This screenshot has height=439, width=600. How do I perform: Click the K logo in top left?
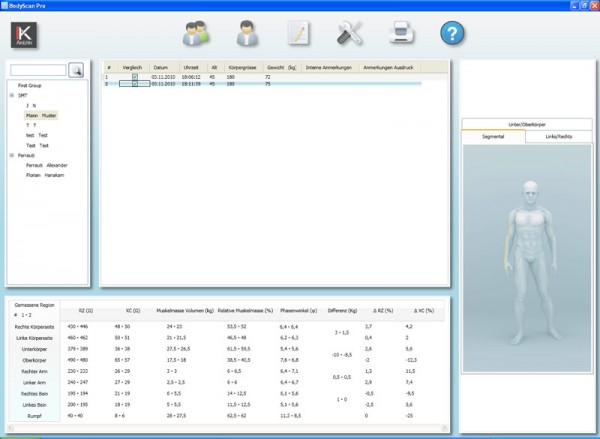click(24, 34)
